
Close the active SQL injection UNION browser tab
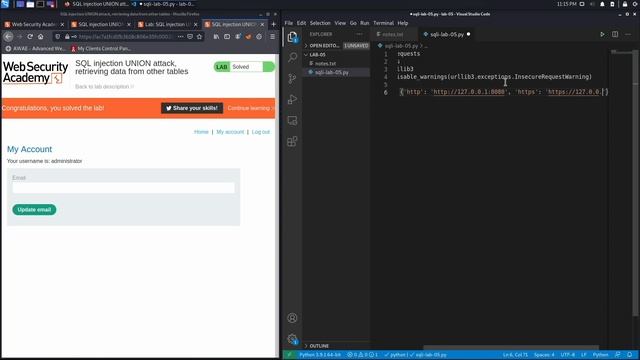262,24
